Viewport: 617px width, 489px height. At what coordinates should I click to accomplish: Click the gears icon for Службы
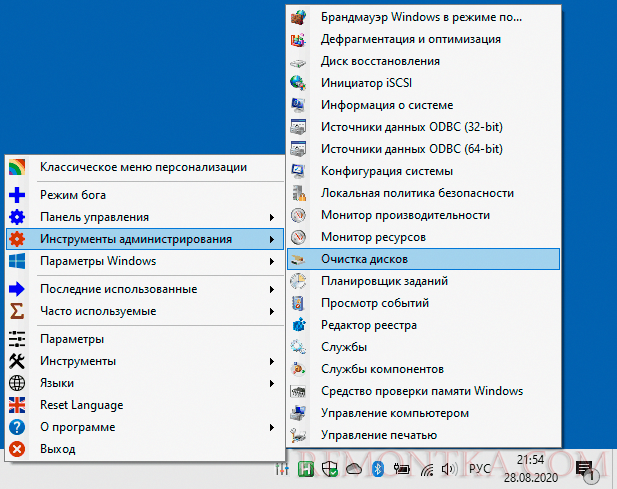[298, 347]
